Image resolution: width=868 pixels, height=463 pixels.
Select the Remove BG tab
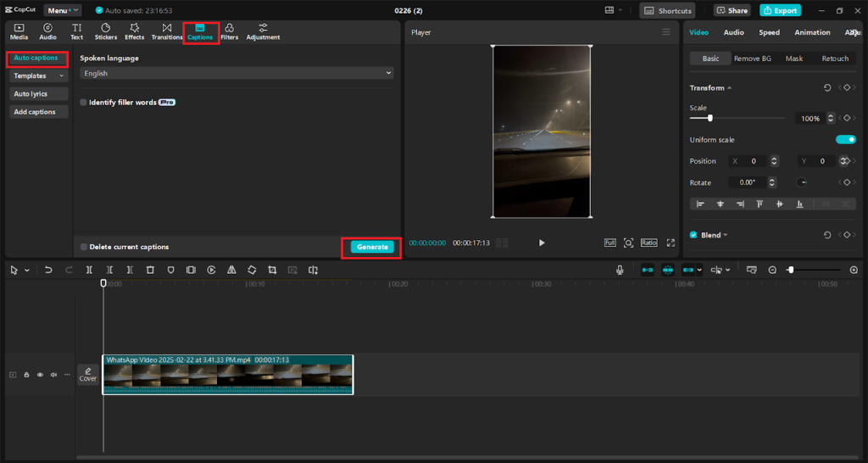(x=752, y=59)
